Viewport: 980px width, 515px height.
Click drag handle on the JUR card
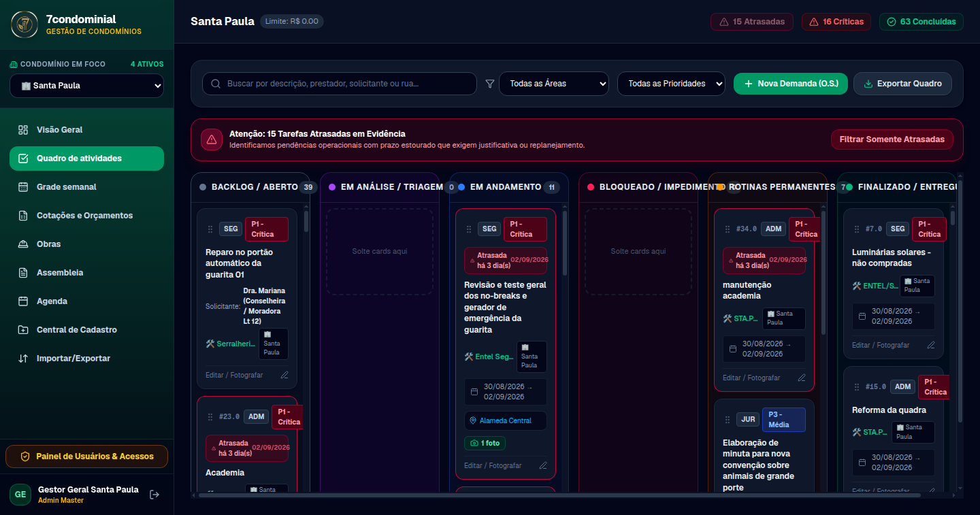tap(727, 419)
